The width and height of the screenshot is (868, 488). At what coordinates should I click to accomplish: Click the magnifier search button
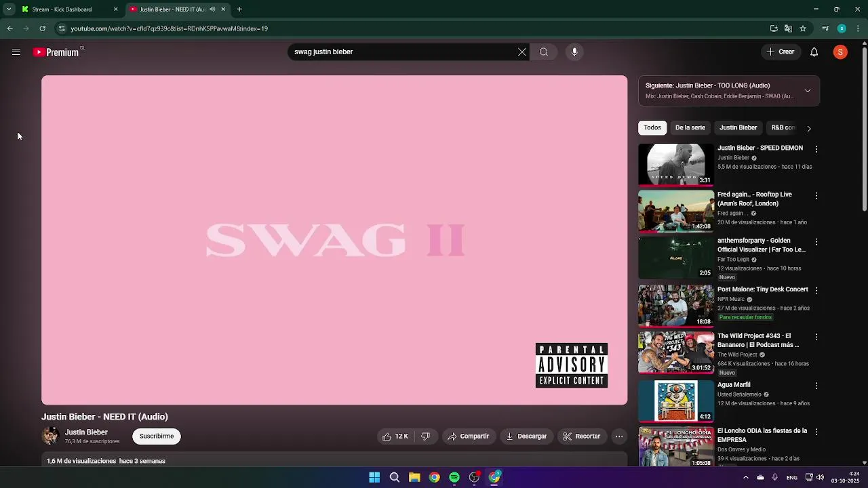coord(544,52)
